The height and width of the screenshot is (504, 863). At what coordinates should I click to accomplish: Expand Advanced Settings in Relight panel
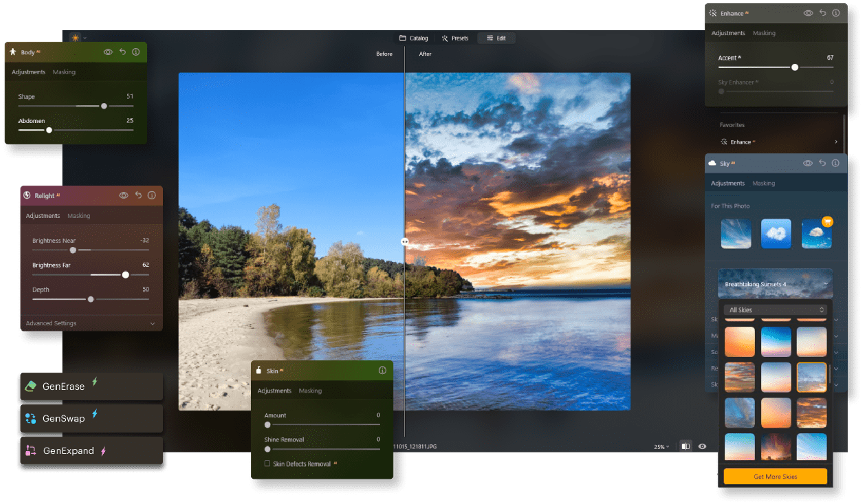(91, 323)
